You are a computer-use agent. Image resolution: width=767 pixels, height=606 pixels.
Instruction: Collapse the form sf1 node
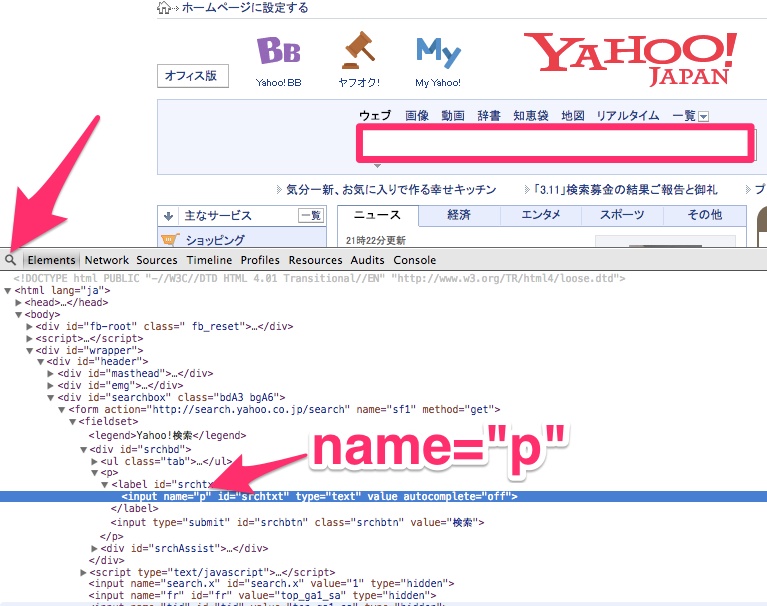click(x=62, y=409)
